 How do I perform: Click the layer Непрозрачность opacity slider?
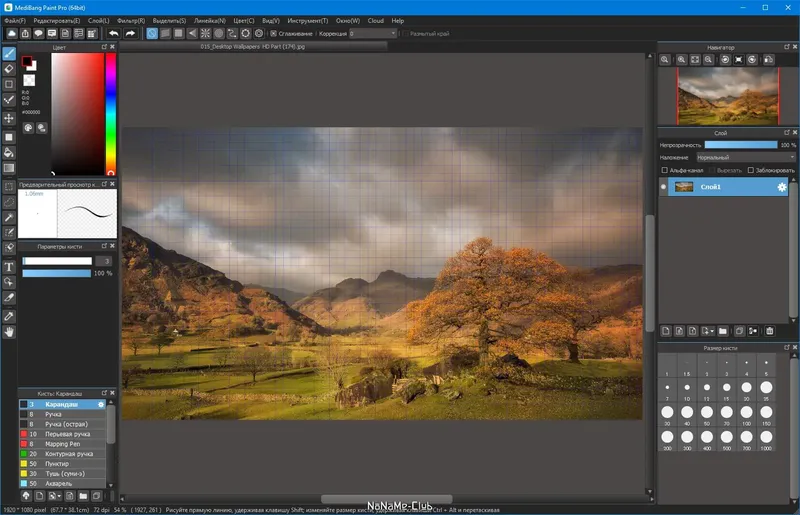pos(741,145)
